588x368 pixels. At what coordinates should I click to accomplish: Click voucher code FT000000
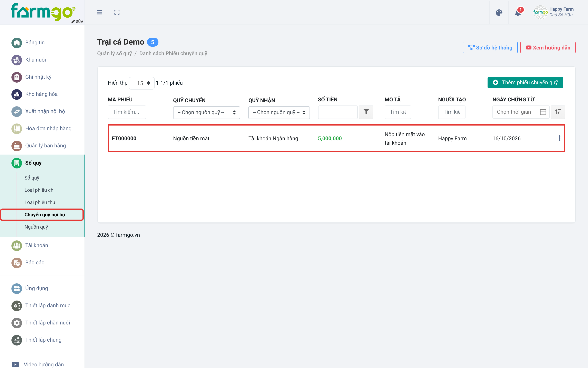tap(124, 138)
